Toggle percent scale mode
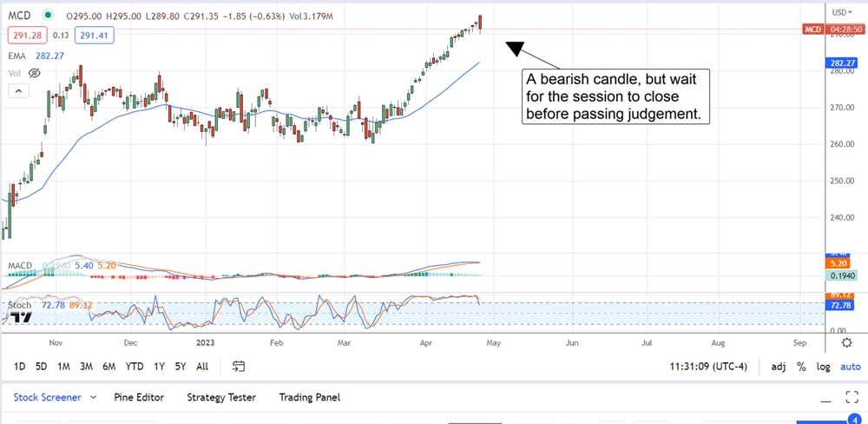Viewport: 868px width, 424px height. [x=801, y=367]
